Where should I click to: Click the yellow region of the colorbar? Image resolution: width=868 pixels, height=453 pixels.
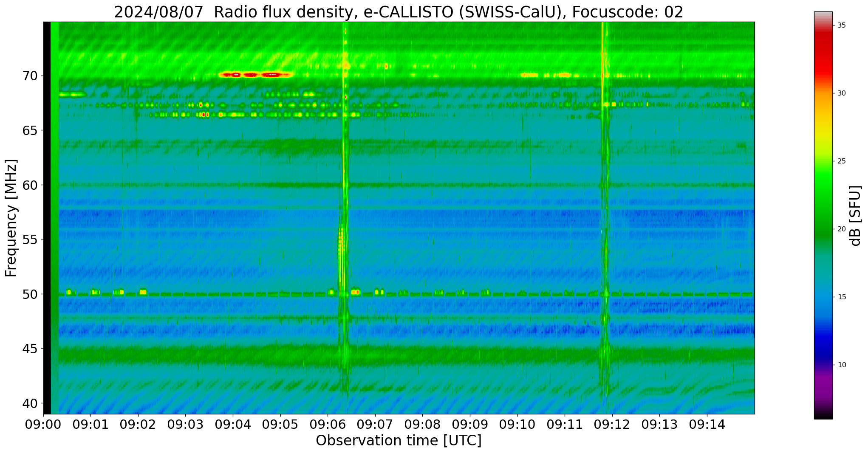click(823, 132)
